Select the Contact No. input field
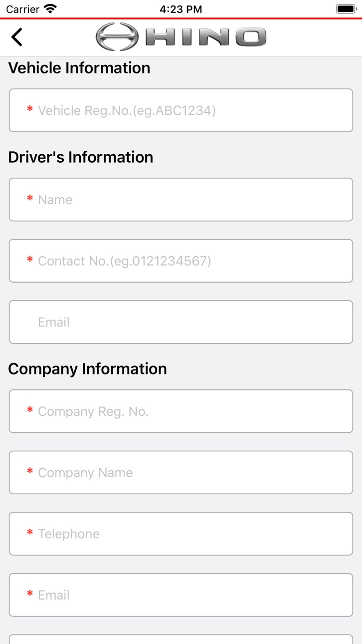The width and height of the screenshot is (362, 644). [x=181, y=261]
